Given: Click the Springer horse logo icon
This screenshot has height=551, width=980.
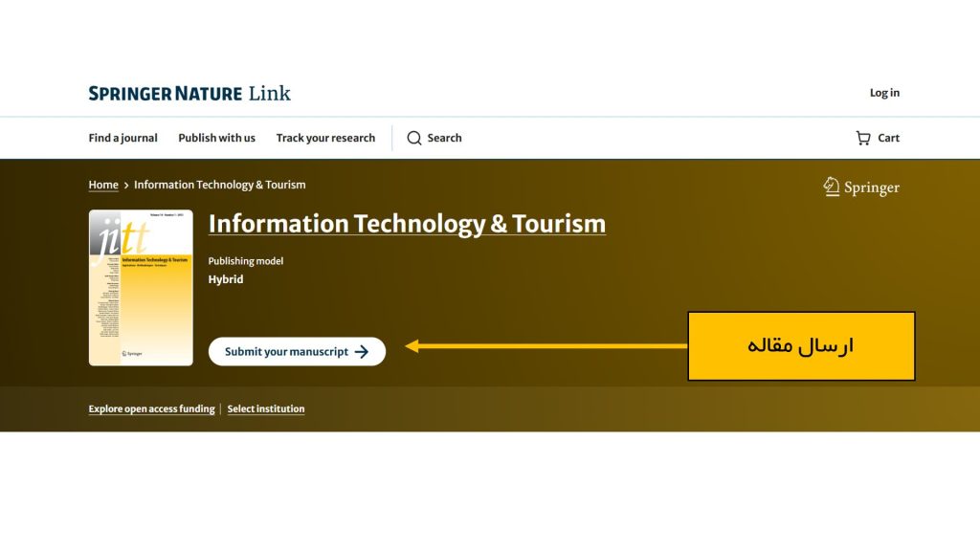Looking at the screenshot, I should pos(832,187).
